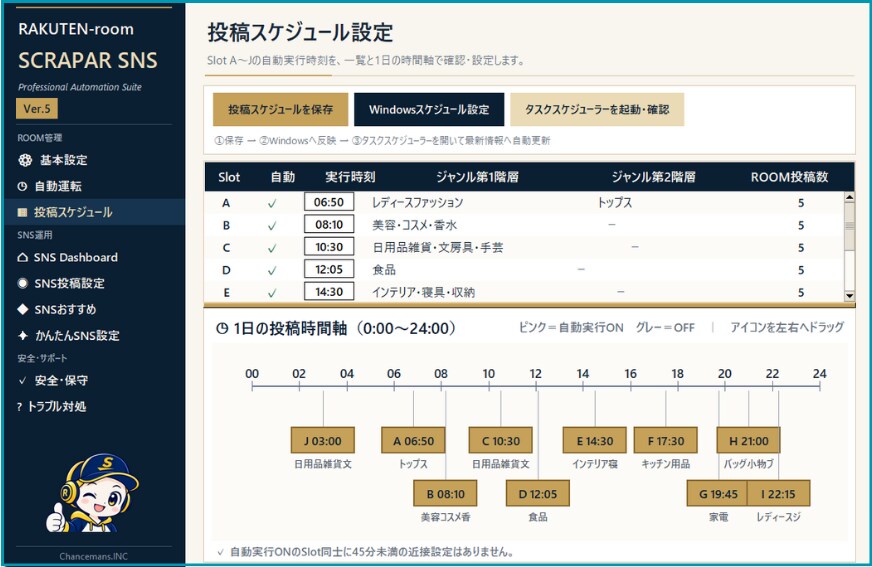
Task: Select the J 03:00 timeline marker
Action: 323,441
